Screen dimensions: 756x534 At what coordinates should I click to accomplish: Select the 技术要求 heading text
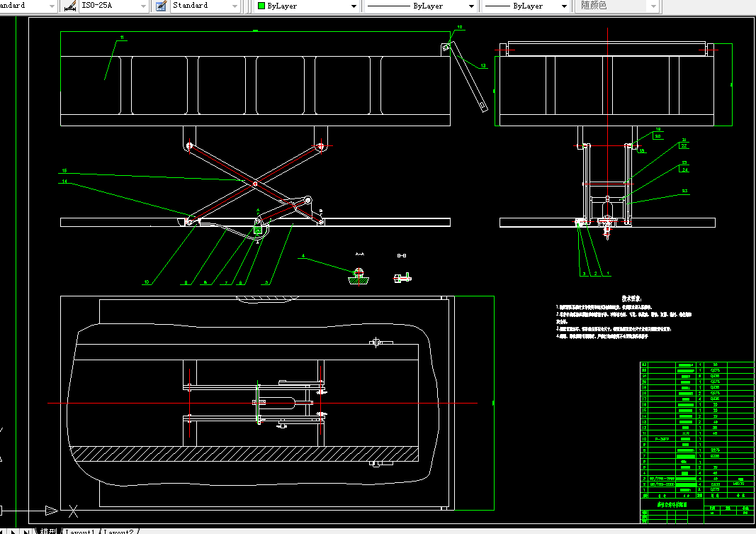pyautogui.click(x=631, y=299)
